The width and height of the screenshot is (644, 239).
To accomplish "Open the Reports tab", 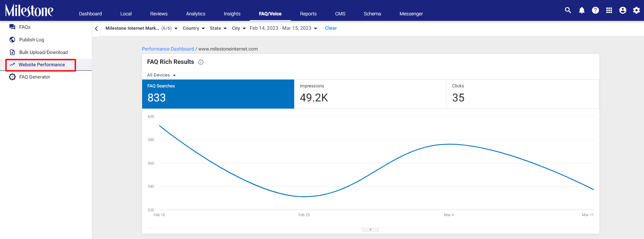I will click(308, 14).
